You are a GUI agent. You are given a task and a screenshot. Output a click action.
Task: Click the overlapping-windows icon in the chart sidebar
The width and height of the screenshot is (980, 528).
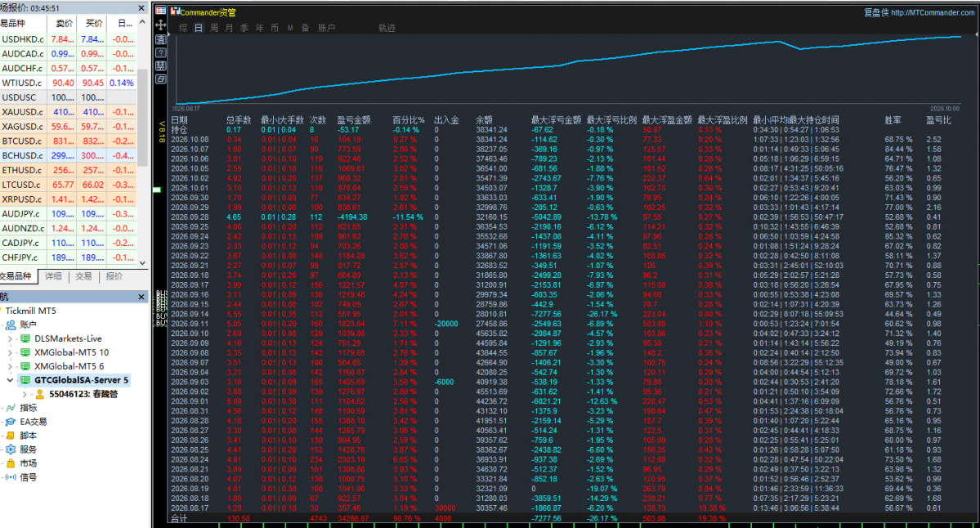click(161, 79)
